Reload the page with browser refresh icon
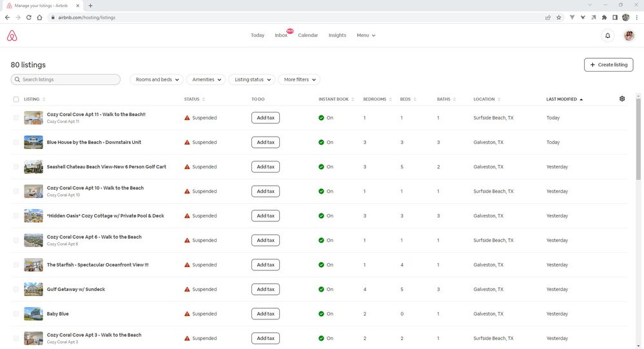The height and width of the screenshot is (349, 644). coord(29,17)
